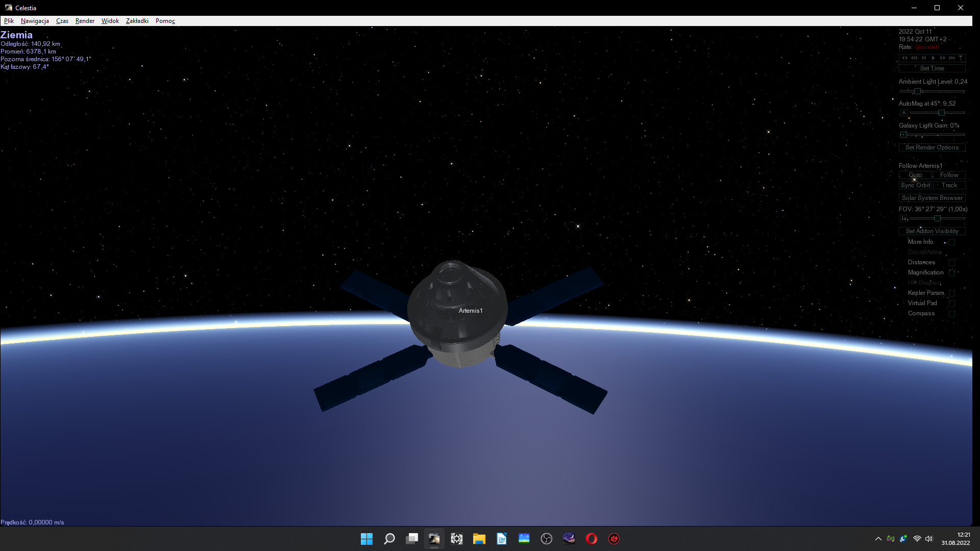Open the purple planet app taskbar icon
This screenshot has height=551, width=980.
(569, 539)
